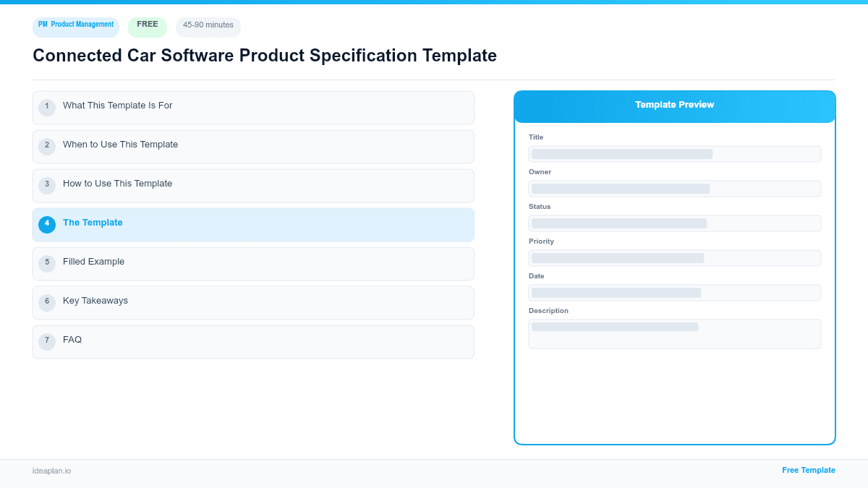
Task: Click the numbered circle beside FAQ
Action: (x=47, y=341)
